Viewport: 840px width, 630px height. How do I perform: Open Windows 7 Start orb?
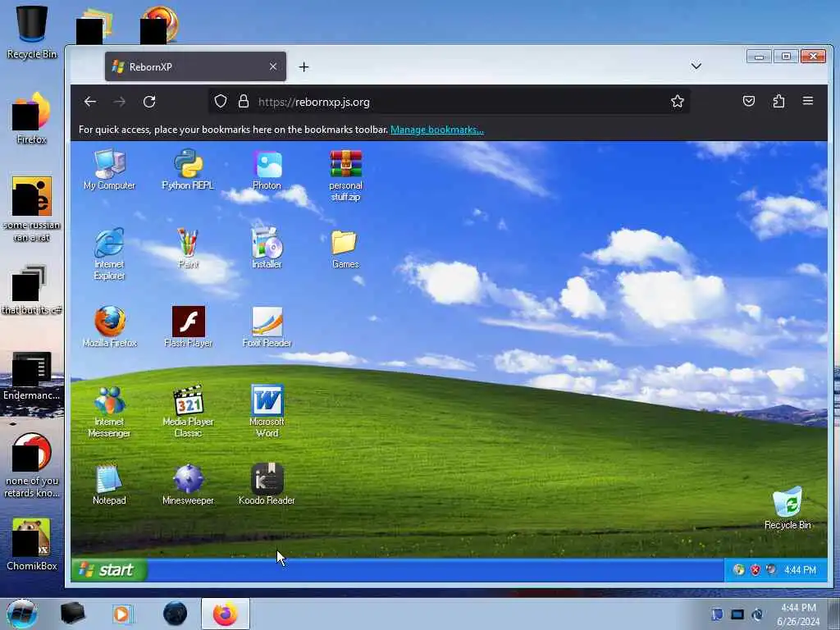coord(22,614)
